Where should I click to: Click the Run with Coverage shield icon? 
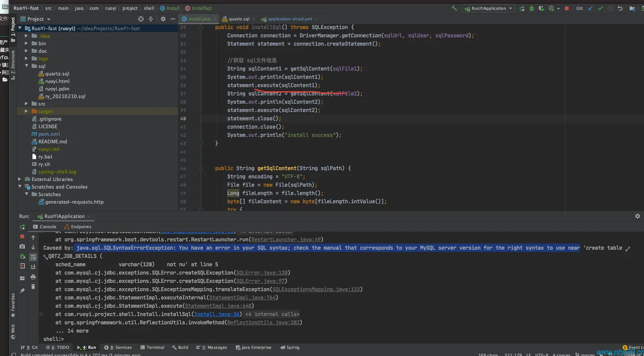pos(541,8)
